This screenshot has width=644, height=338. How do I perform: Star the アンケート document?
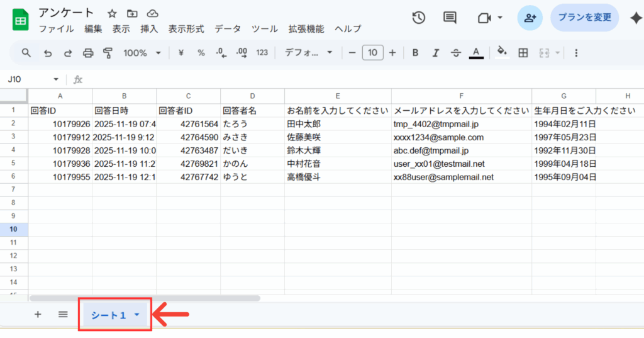(112, 13)
